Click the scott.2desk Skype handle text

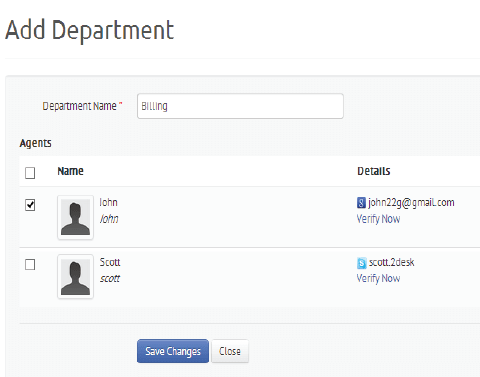[392, 263]
